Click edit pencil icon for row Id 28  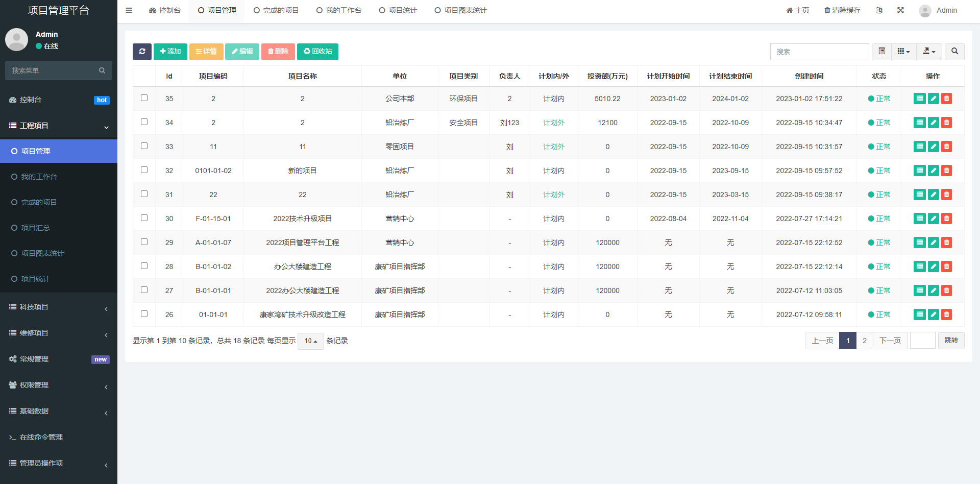(x=933, y=267)
